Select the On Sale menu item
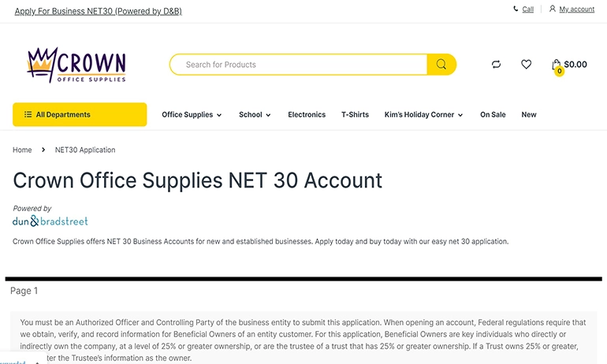Viewport: 607px width, 364px height. [x=493, y=114]
